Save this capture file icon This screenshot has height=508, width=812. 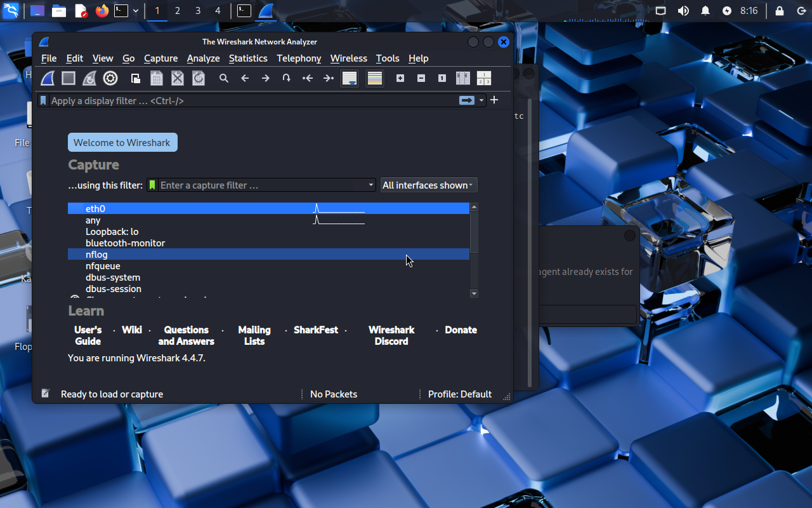(157, 78)
